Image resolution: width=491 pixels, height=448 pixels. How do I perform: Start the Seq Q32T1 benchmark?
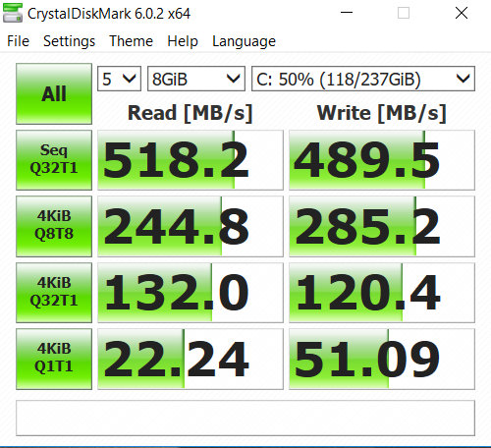pos(54,160)
